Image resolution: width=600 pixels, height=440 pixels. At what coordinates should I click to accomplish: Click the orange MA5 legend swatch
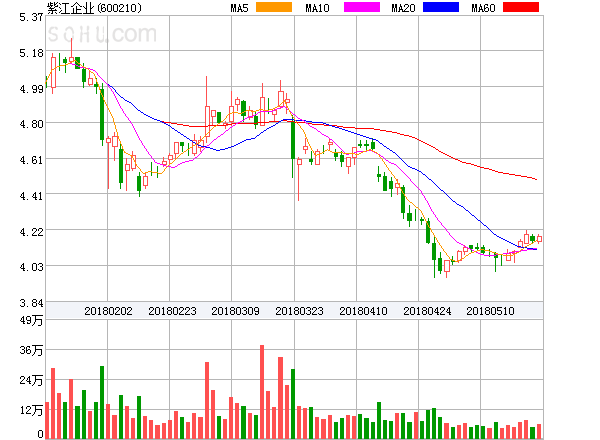point(274,8)
